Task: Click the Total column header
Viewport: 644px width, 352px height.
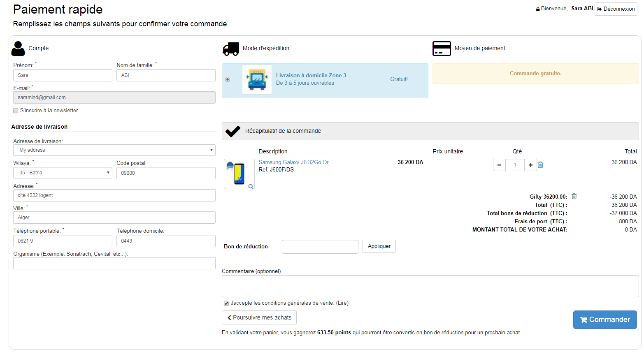Action: [630, 151]
